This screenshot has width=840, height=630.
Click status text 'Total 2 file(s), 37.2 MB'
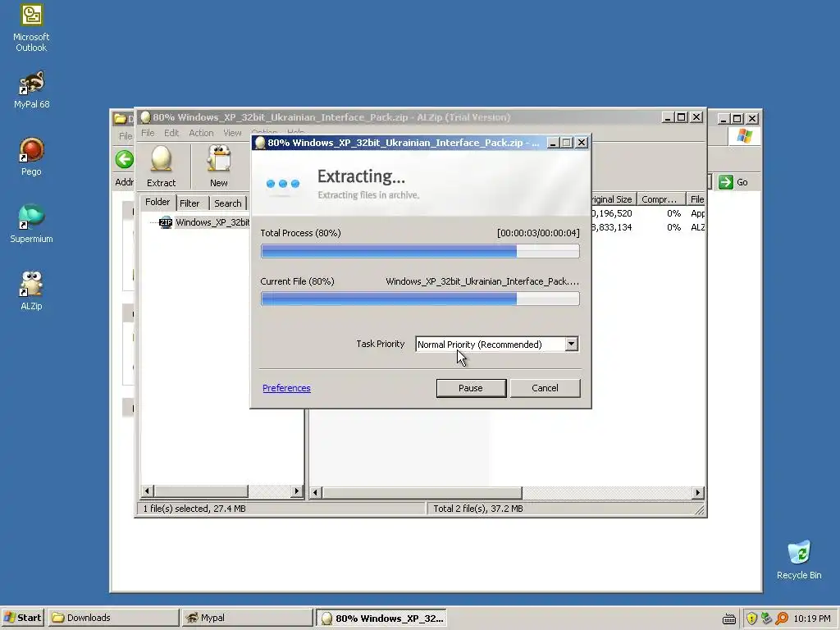click(x=478, y=509)
